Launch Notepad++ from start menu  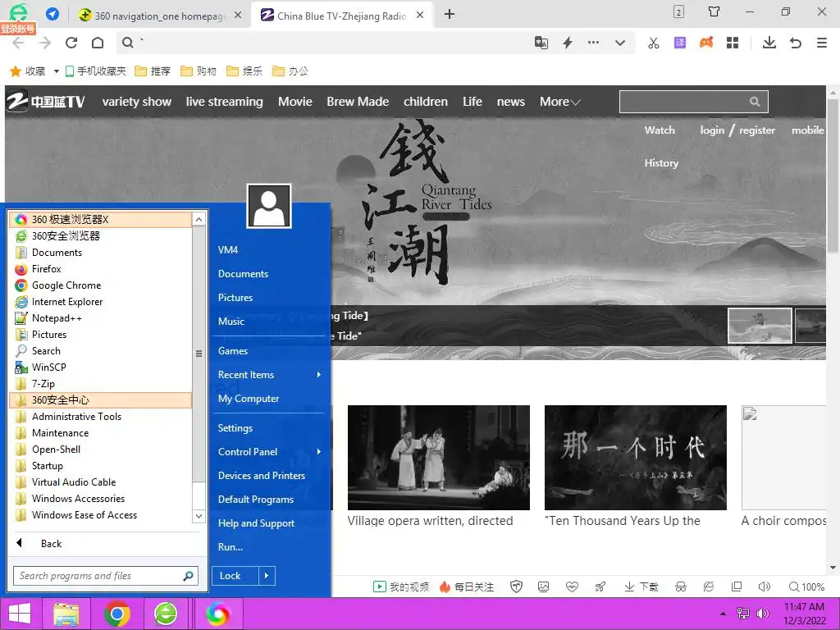point(101,318)
